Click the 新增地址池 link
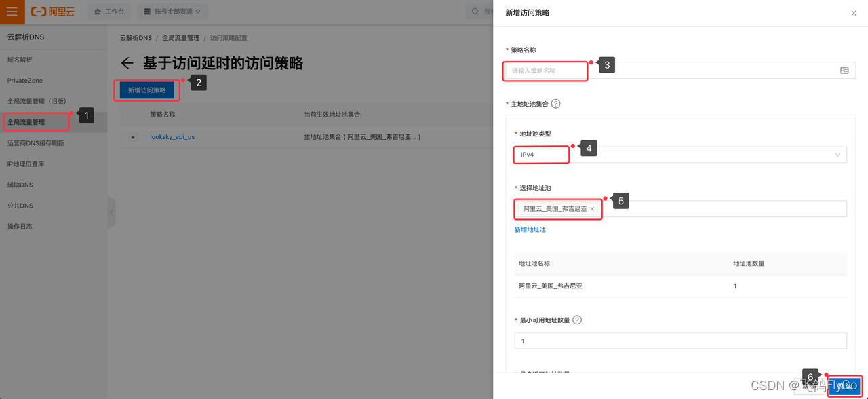This screenshot has width=868, height=399. tap(530, 229)
